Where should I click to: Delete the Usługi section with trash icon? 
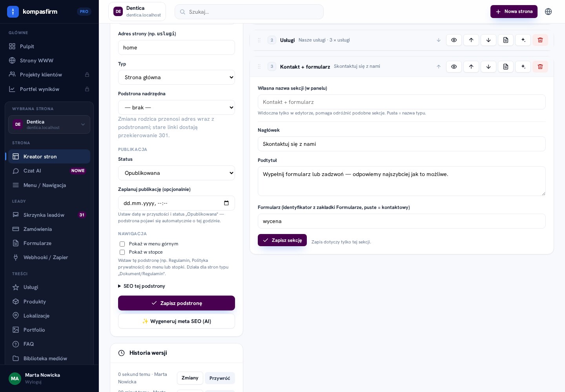pyautogui.click(x=540, y=40)
